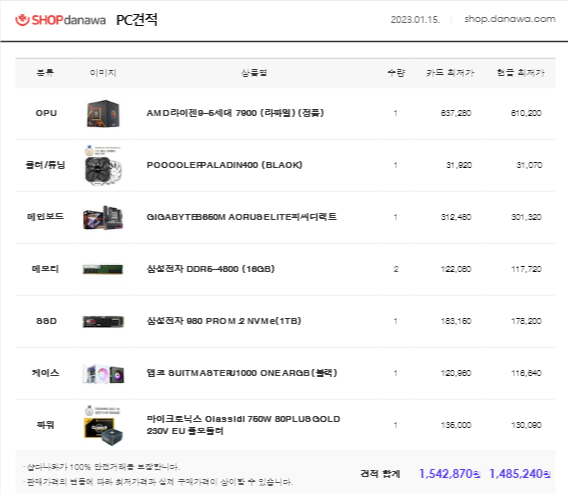Select the 마이크로닉스 Classic II 750W name
Screen dimensions: 568x494
click(x=243, y=425)
